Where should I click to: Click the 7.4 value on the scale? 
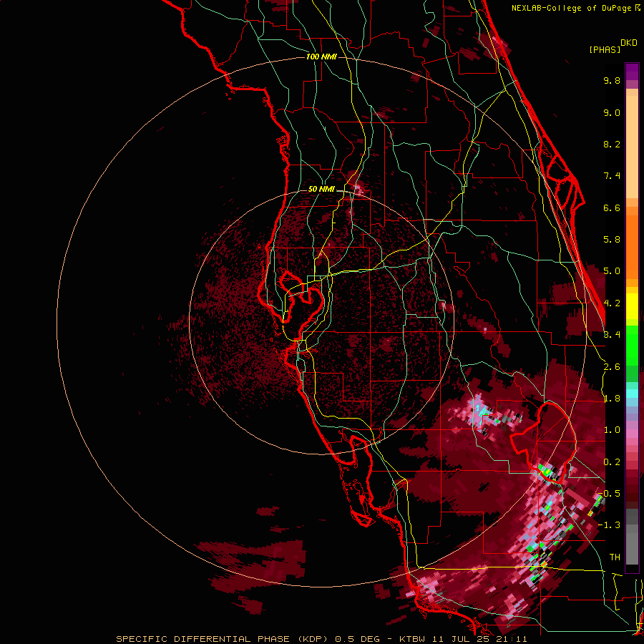click(612, 176)
